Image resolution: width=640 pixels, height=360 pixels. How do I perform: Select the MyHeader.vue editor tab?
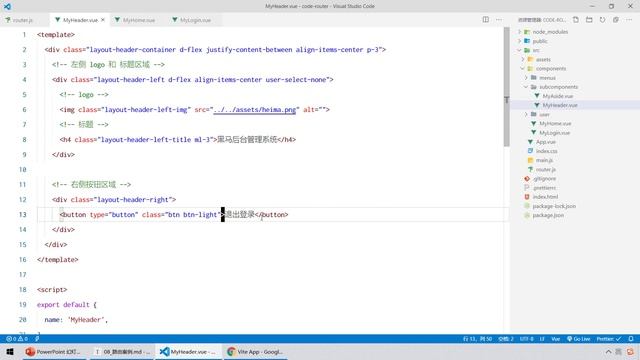pyautogui.click(x=80, y=20)
